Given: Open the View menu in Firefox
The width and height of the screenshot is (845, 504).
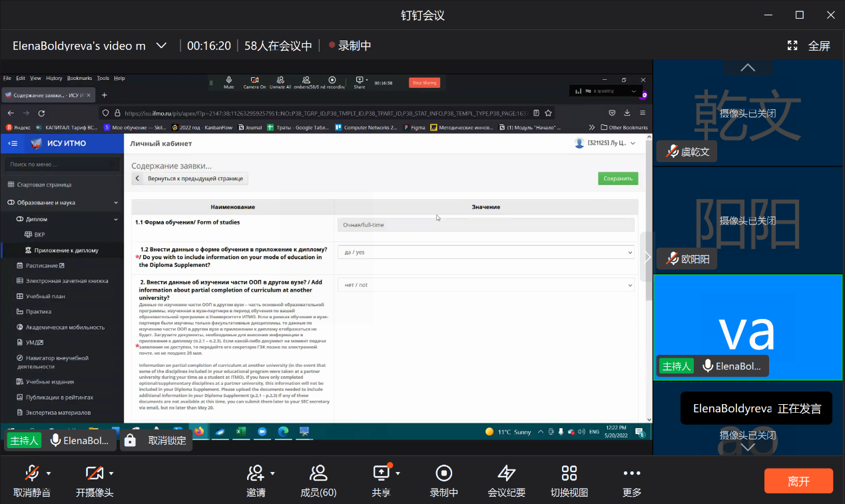Looking at the screenshot, I should pos(35,78).
